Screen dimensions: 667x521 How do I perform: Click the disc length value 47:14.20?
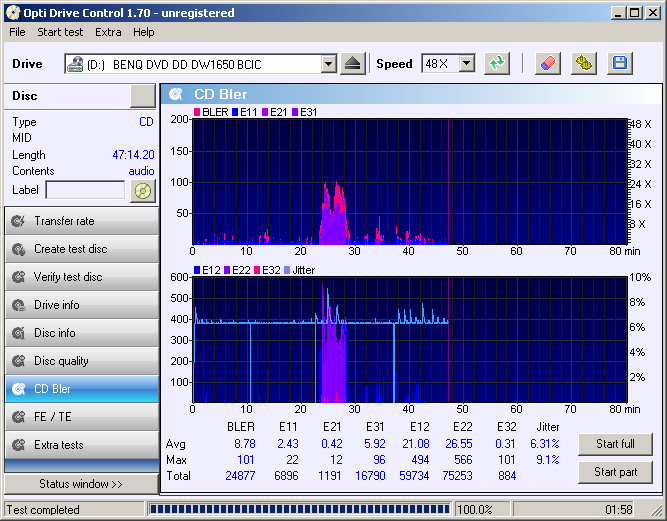pyautogui.click(x=133, y=155)
